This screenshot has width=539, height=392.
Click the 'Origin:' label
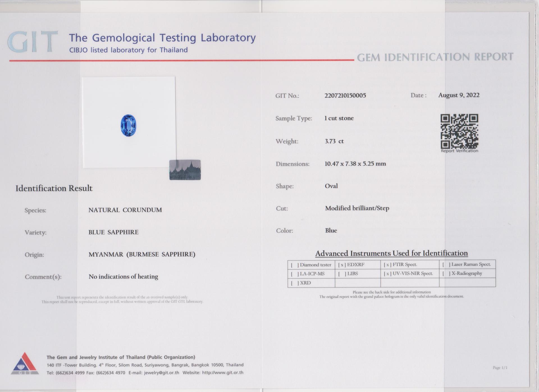[x=34, y=255]
